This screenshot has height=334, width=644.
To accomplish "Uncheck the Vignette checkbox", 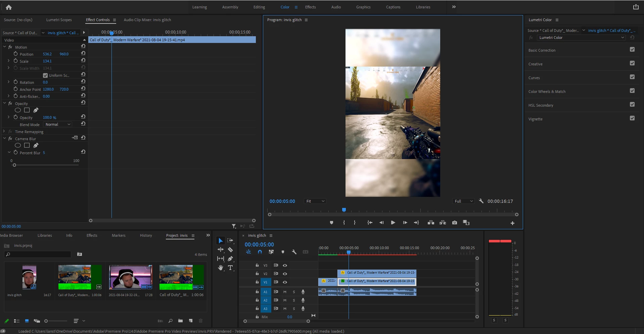I will [632, 118].
